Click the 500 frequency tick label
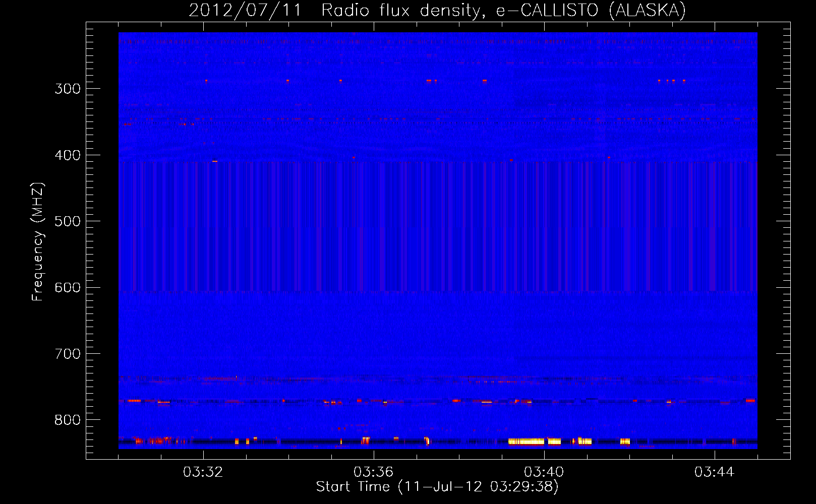The height and width of the screenshot is (504, 816). 68,221
